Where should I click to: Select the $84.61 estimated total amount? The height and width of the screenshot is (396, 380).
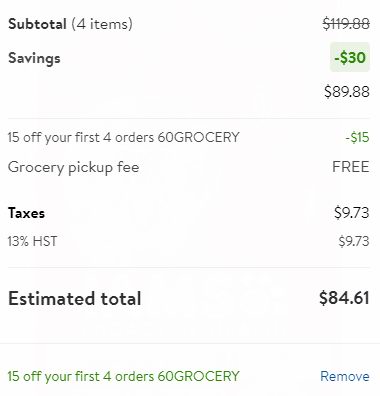coord(344,298)
